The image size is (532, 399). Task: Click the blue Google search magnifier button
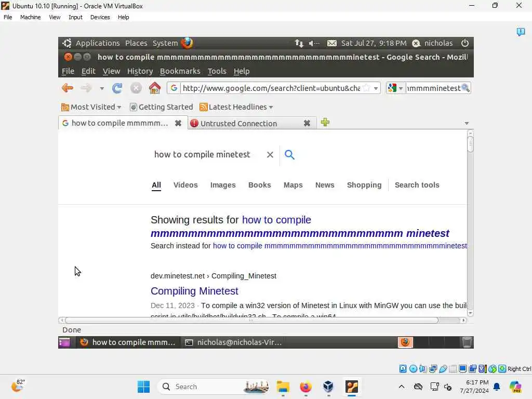pyautogui.click(x=289, y=155)
